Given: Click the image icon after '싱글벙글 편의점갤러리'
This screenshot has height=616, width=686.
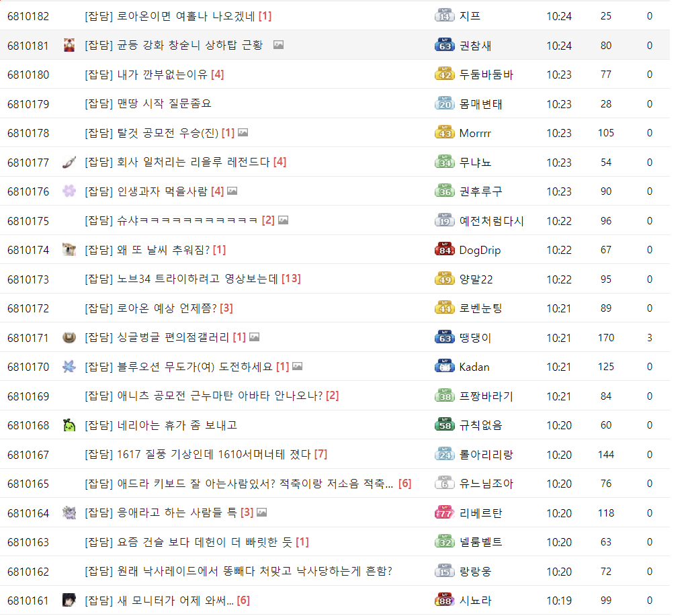Looking at the screenshot, I should pos(254,337).
